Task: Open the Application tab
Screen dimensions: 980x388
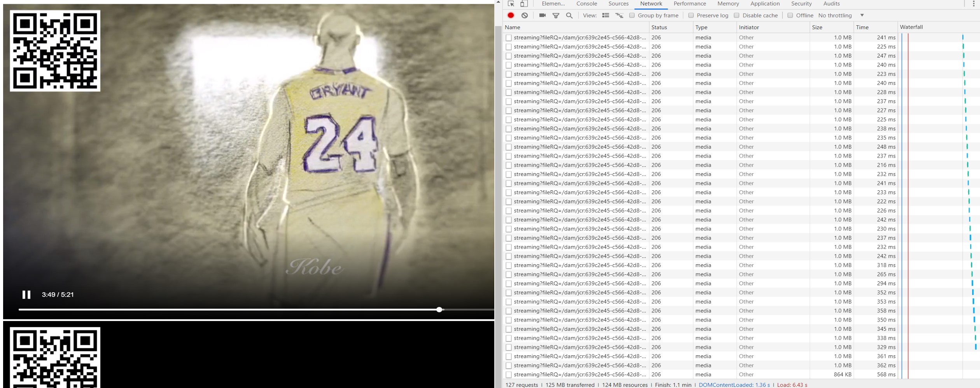Action: click(765, 4)
